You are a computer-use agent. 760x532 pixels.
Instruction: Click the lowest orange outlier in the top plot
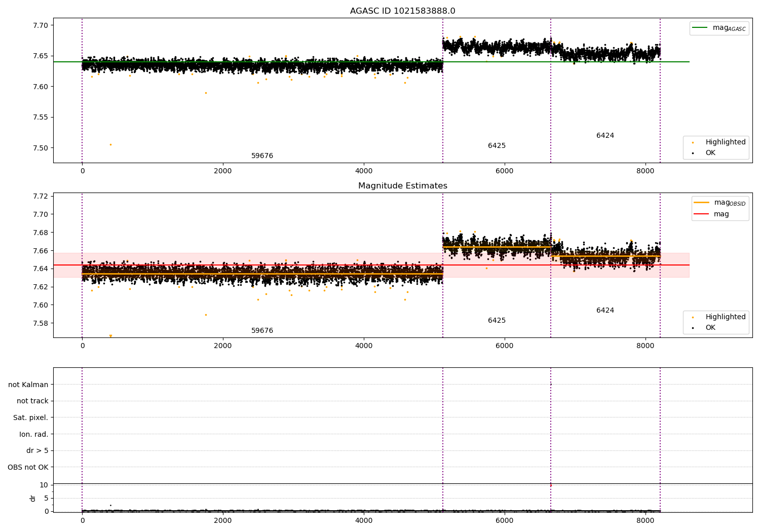[110, 144]
